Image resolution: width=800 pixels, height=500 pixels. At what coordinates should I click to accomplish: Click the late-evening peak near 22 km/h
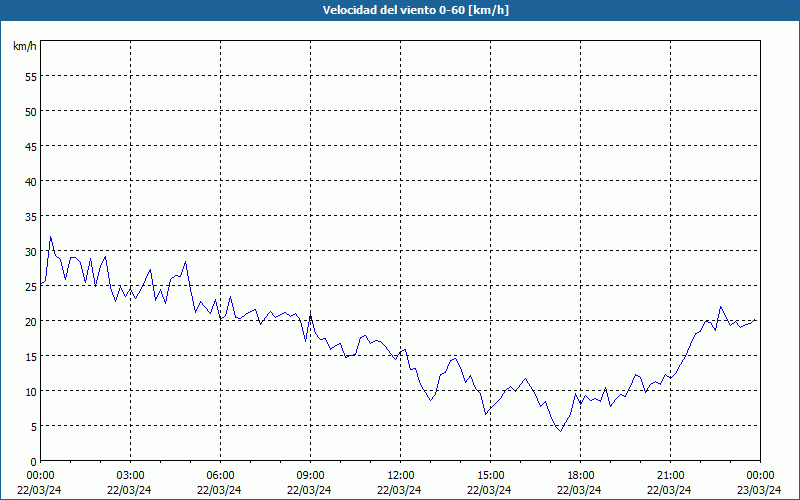(x=720, y=307)
